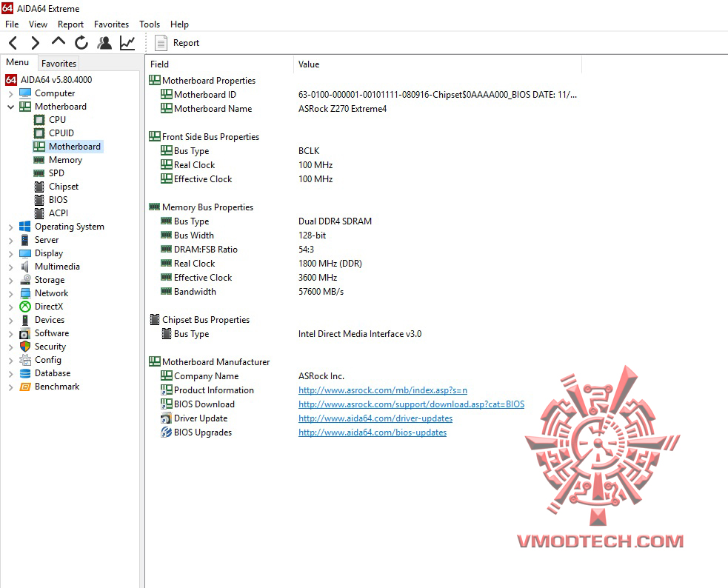The height and width of the screenshot is (588, 728).
Task: Select Software in the tree
Action: click(52, 333)
